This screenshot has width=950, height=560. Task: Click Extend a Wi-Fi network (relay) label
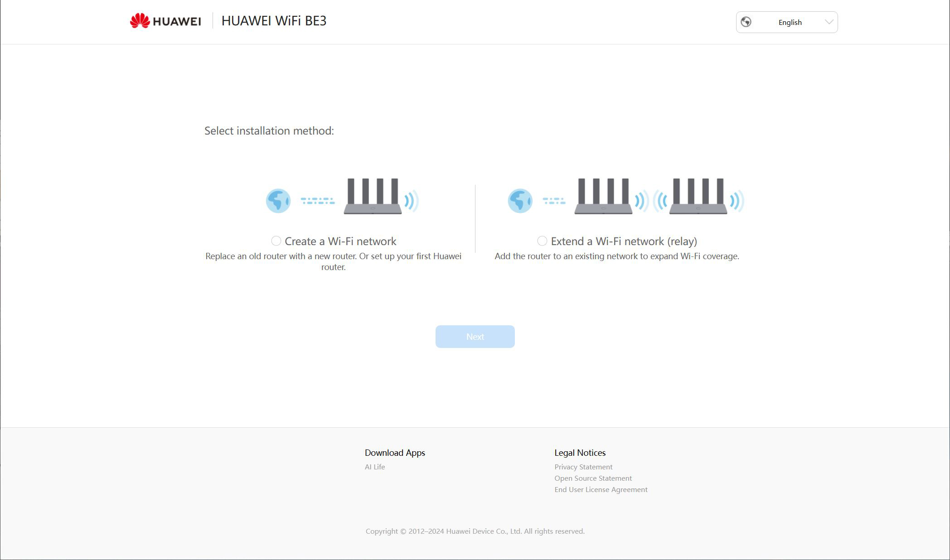click(624, 241)
